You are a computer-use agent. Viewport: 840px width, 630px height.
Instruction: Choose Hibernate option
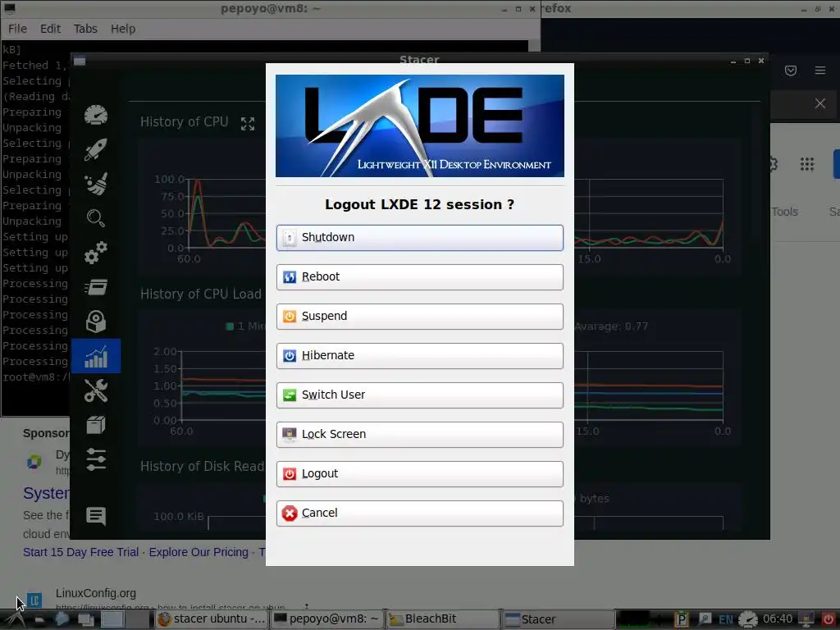419,356
